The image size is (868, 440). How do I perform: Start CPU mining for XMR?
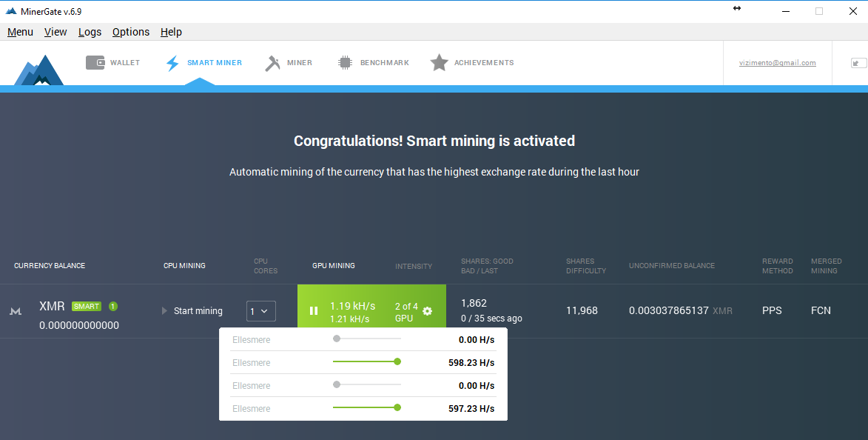pos(192,311)
